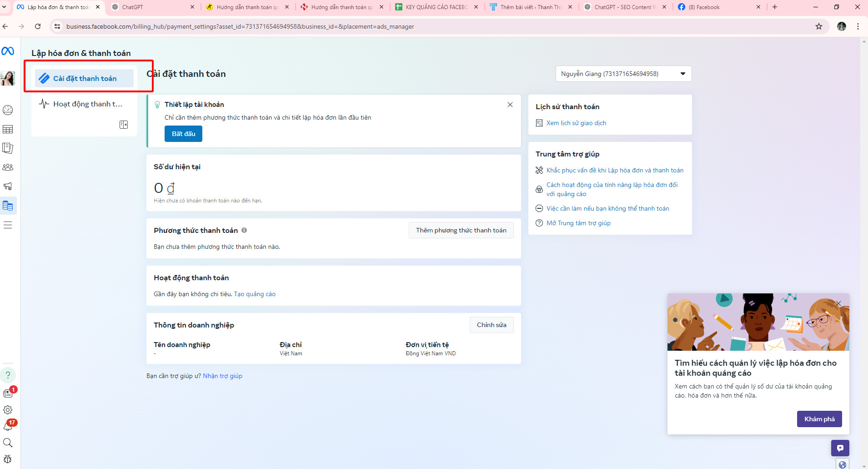868x469 pixels.
Task: Open the audiences people icon
Action: pyautogui.click(x=8, y=167)
